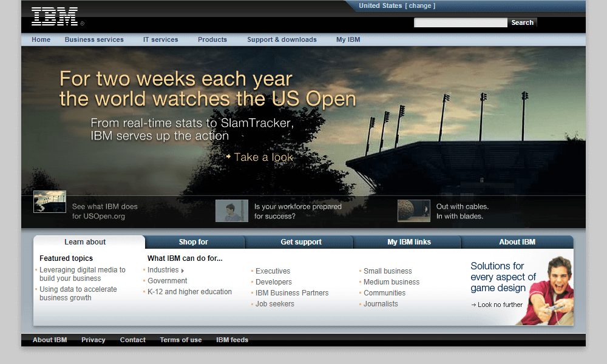The height and width of the screenshot is (364, 607).
Task: Open IBM feeds footer link
Action: pyautogui.click(x=232, y=340)
